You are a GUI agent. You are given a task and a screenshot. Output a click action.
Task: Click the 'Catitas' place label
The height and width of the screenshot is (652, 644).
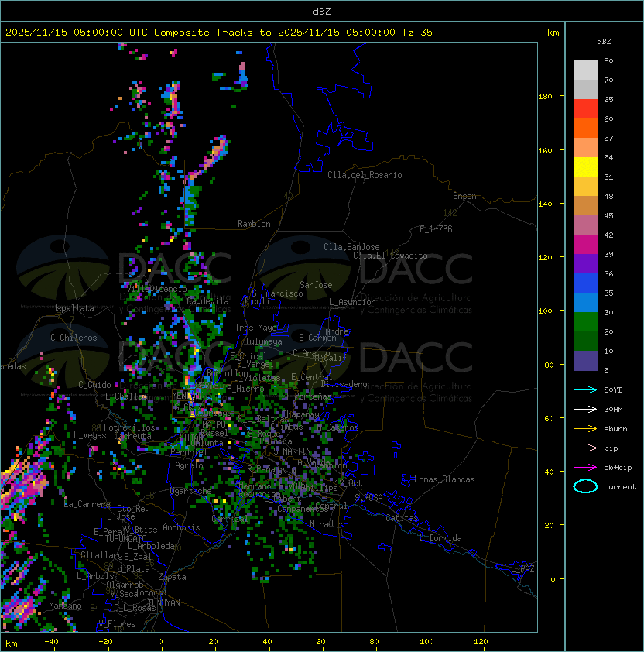(402, 518)
